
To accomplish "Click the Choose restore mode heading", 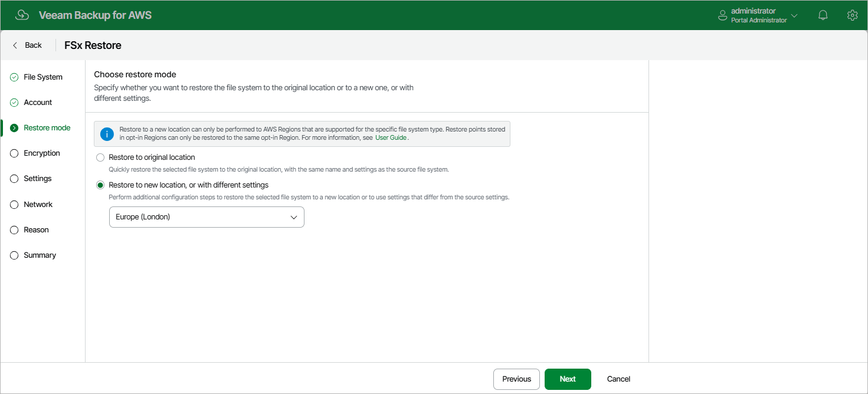I will [135, 75].
